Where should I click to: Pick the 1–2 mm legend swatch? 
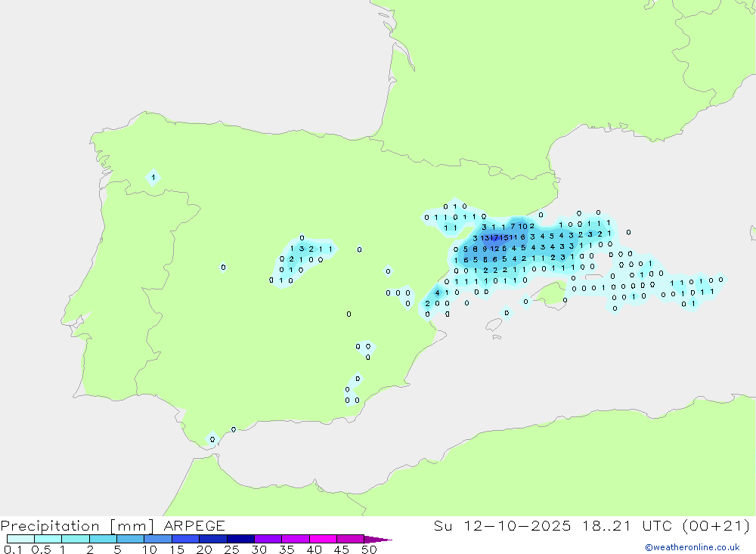click(75, 539)
